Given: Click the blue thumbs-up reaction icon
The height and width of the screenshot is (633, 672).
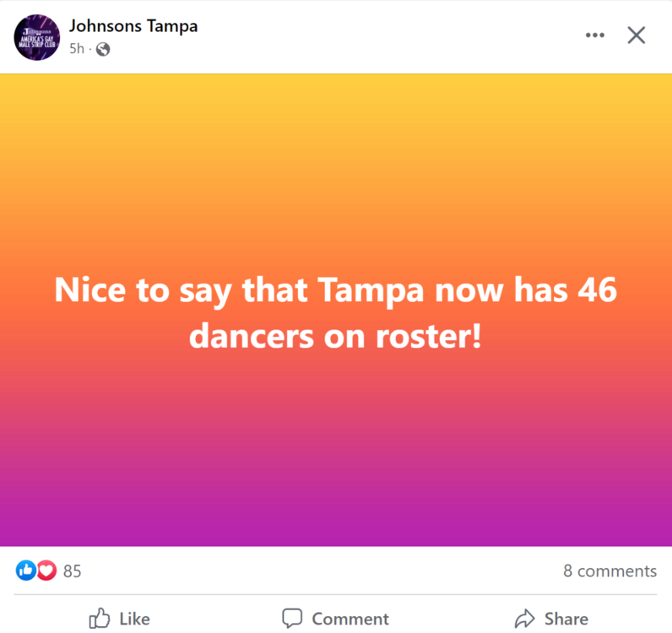Looking at the screenshot, I should [x=26, y=571].
